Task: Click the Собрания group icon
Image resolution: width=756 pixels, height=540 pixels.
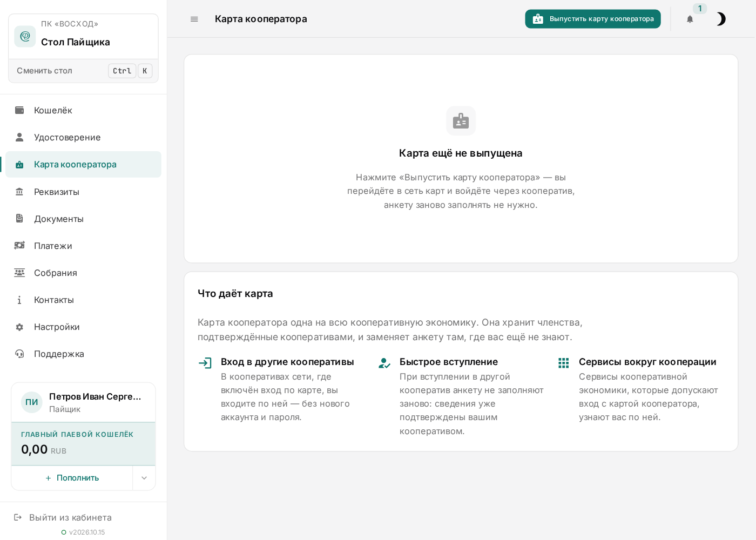Action: click(x=19, y=273)
